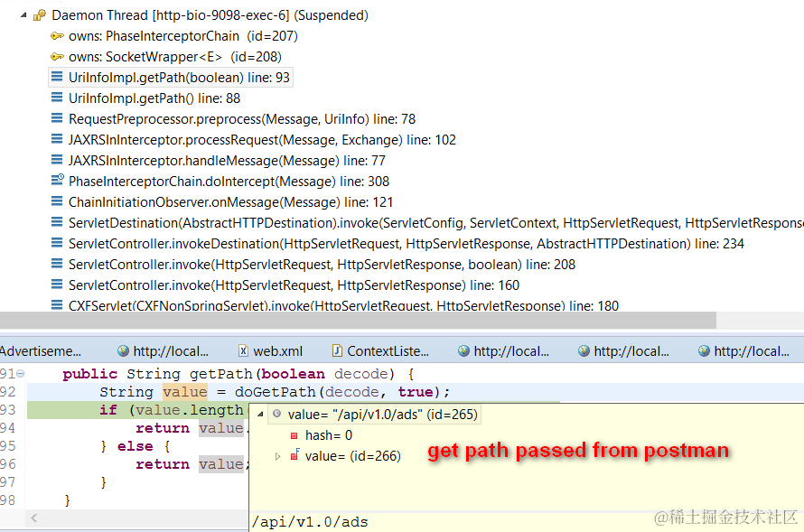This screenshot has height=532, width=804.
Task: Click the return value statement on line 96
Action: point(192,464)
